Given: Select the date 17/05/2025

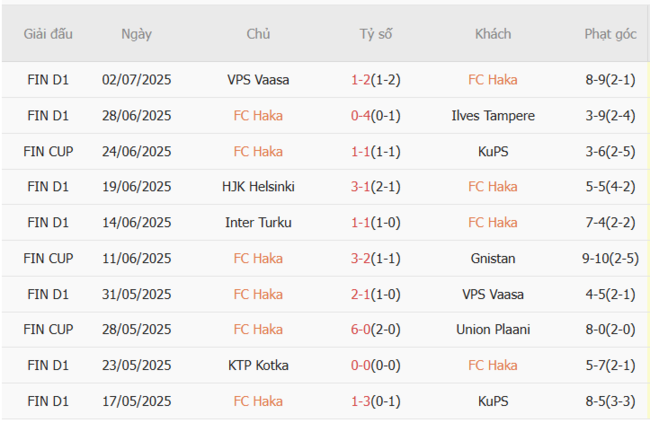Looking at the screenshot, I should point(136,402).
